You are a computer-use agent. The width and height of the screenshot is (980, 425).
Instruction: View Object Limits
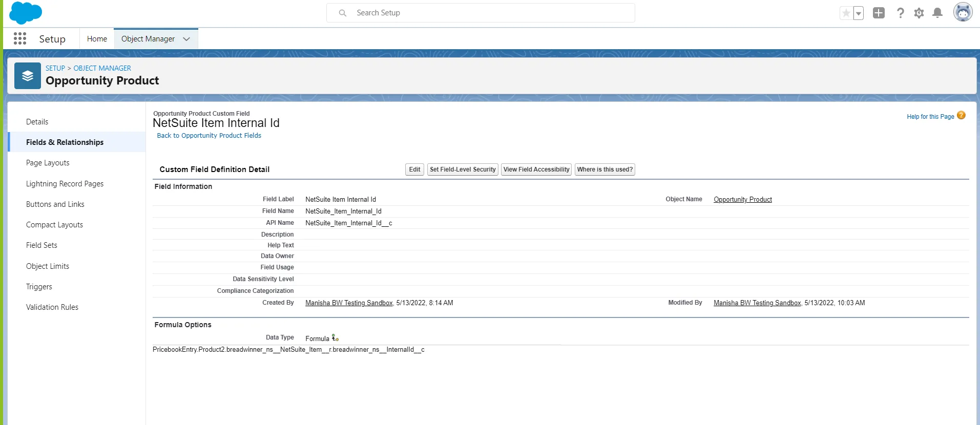coord(48,266)
